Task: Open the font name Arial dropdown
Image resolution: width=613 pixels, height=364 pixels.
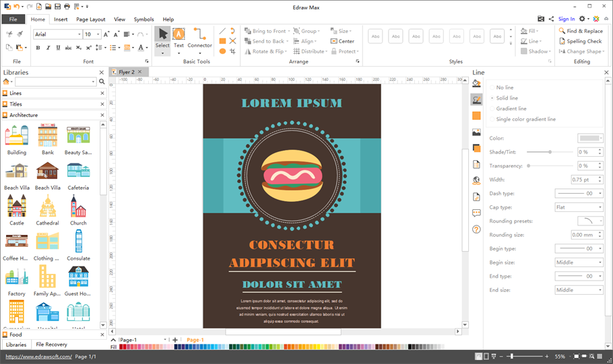Action: (x=79, y=34)
